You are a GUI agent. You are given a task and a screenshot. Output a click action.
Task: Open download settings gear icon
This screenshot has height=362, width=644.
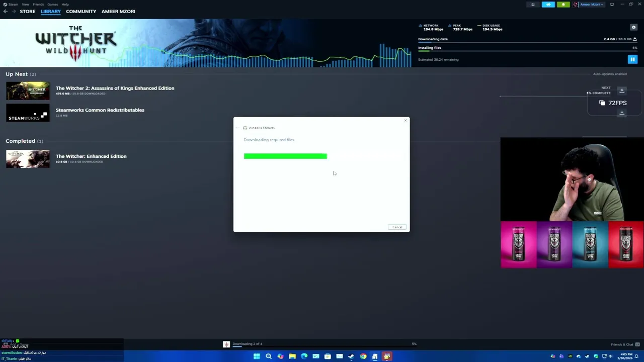(633, 27)
